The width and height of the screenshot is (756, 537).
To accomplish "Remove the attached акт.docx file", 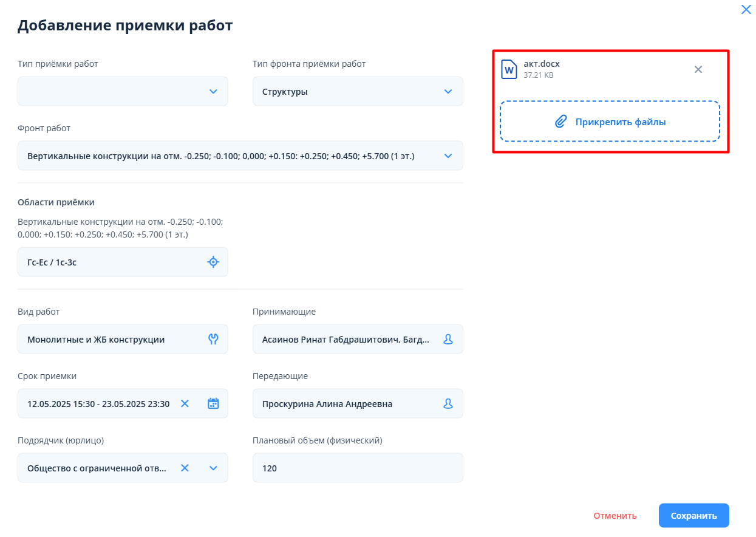I will pos(698,69).
